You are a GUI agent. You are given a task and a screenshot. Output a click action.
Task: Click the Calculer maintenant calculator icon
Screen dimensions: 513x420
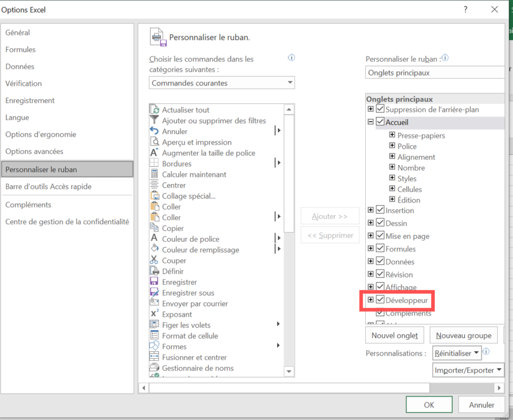pos(154,174)
